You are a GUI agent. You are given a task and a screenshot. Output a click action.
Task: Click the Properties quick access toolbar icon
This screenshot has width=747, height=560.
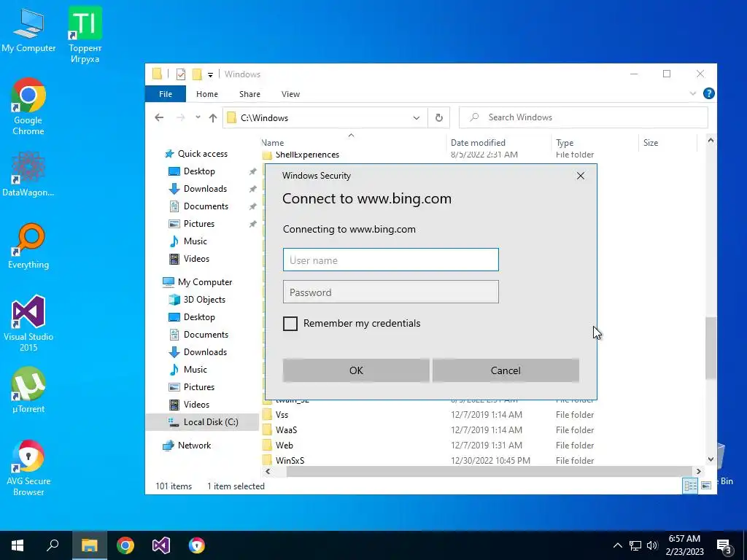click(181, 74)
